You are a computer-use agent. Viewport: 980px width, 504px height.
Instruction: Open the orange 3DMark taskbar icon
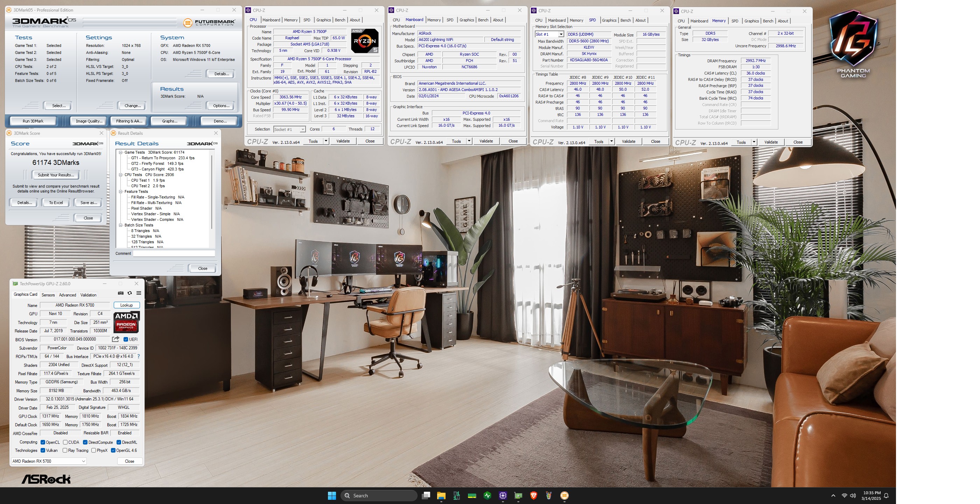point(565,495)
